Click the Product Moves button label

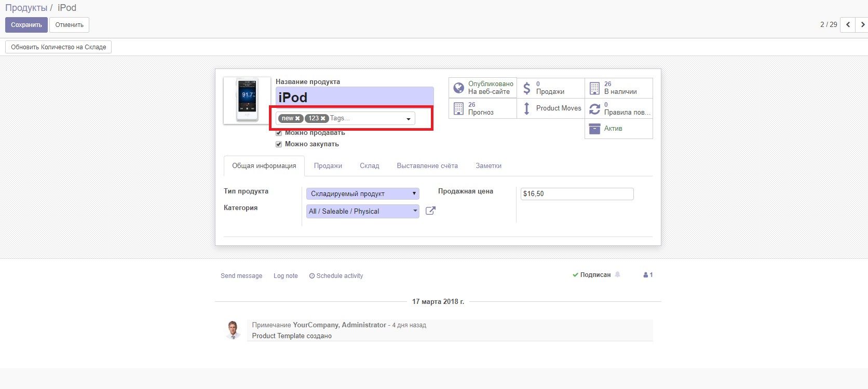[559, 108]
